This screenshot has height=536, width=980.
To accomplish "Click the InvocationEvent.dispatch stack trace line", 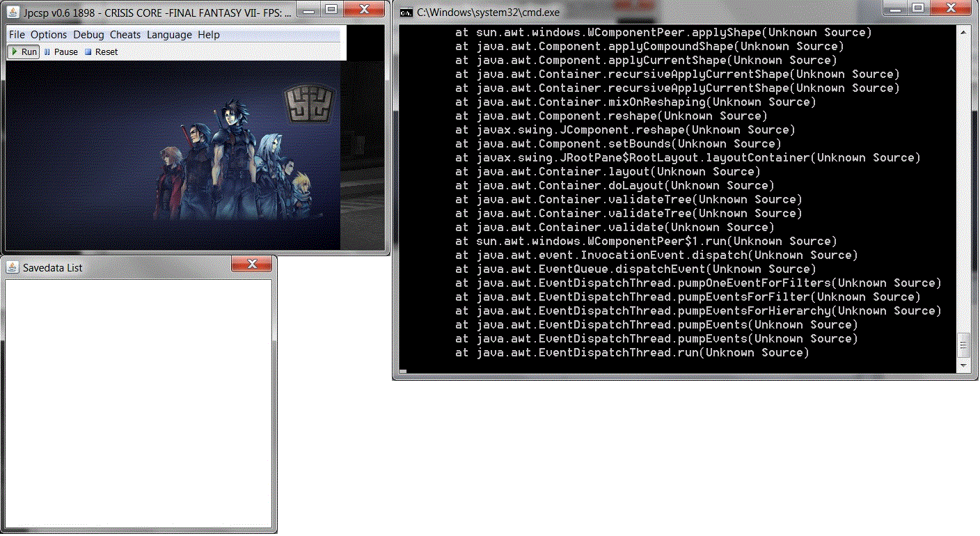I will tap(656, 255).
